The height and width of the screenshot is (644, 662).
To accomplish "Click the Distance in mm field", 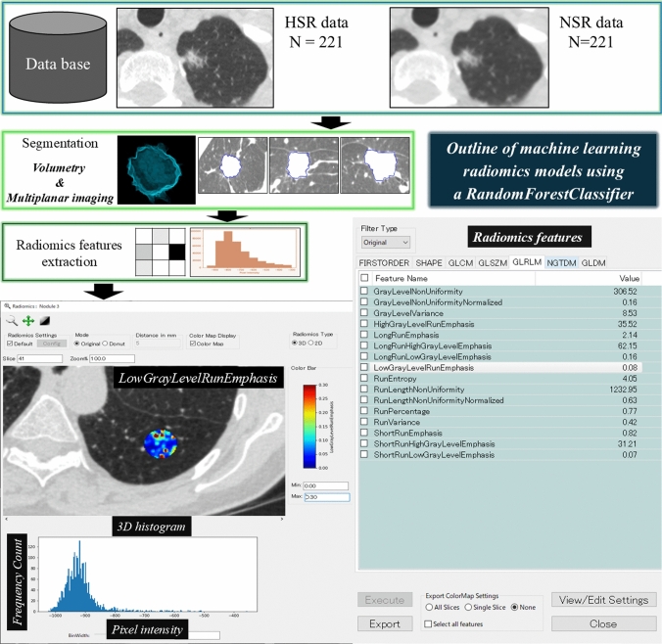I will 158,344.
